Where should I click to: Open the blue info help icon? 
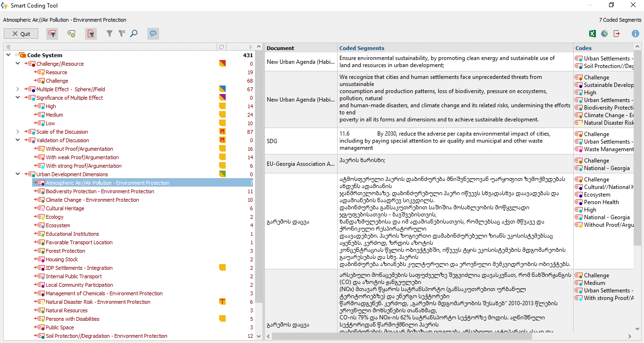click(636, 34)
